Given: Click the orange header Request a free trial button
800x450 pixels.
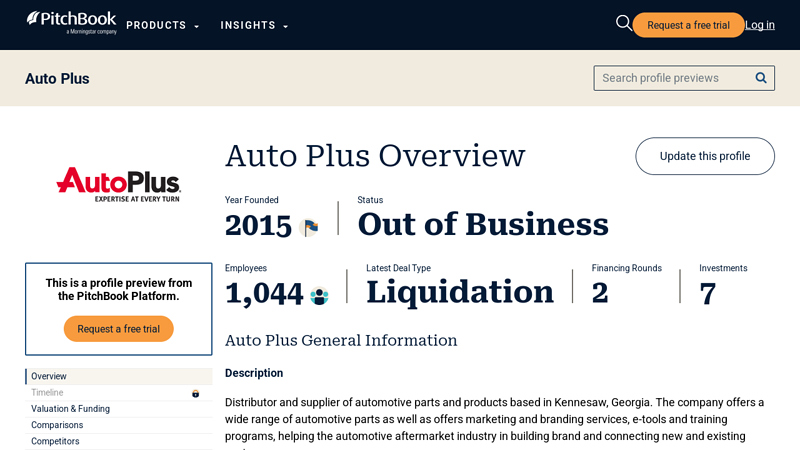Looking at the screenshot, I should click(x=688, y=25).
